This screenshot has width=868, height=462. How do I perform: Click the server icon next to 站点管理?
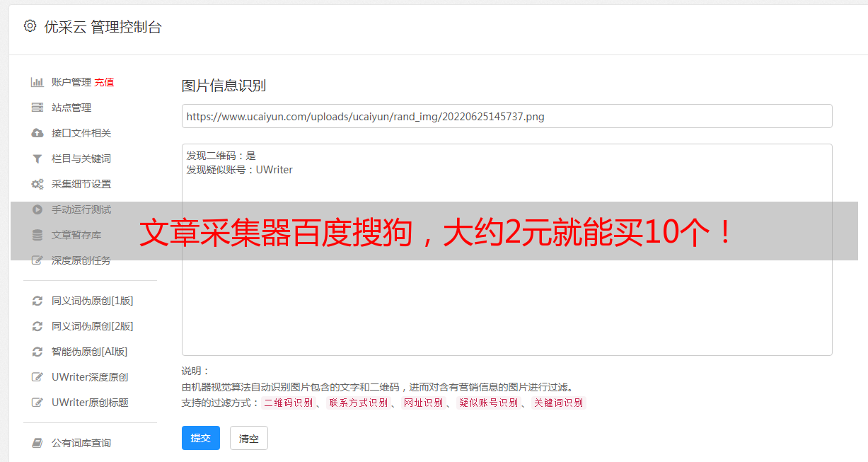37,108
